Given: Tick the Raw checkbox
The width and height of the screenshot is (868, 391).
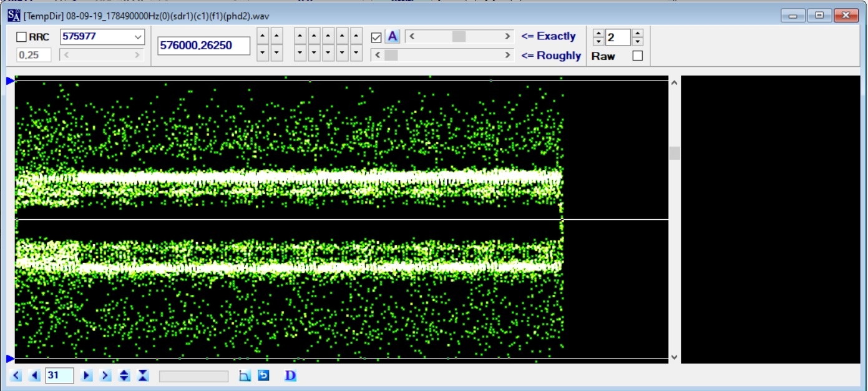Looking at the screenshot, I should pyautogui.click(x=637, y=56).
